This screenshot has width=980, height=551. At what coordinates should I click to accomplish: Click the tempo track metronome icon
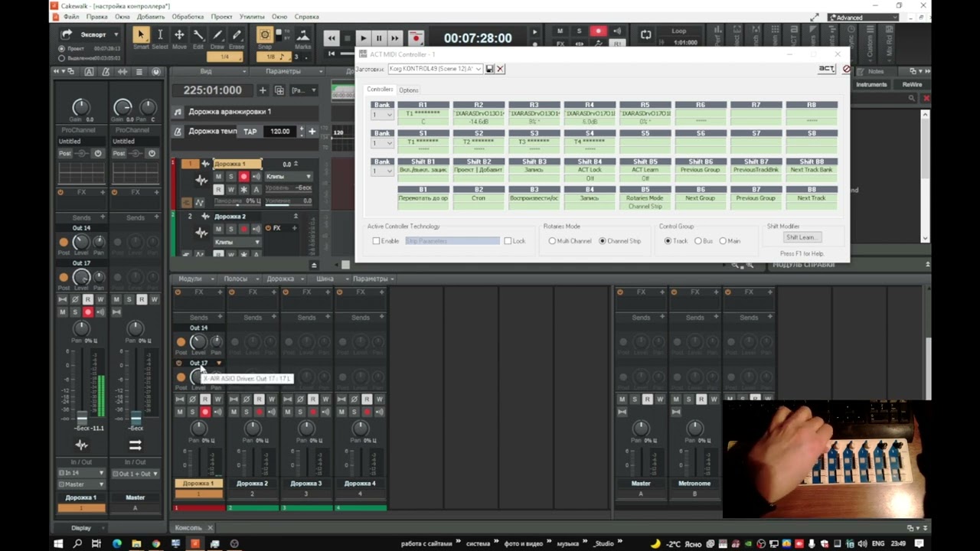tap(178, 132)
